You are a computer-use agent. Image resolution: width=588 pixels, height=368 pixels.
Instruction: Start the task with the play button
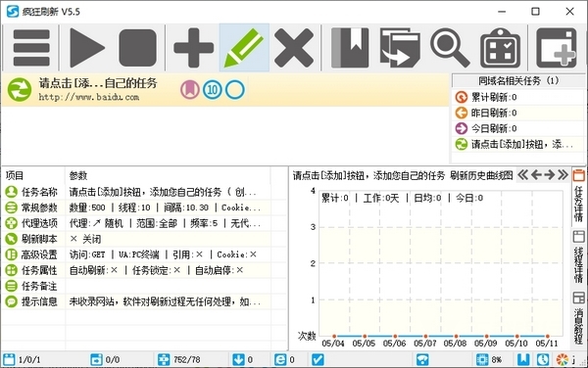pyautogui.click(x=87, y=48)
